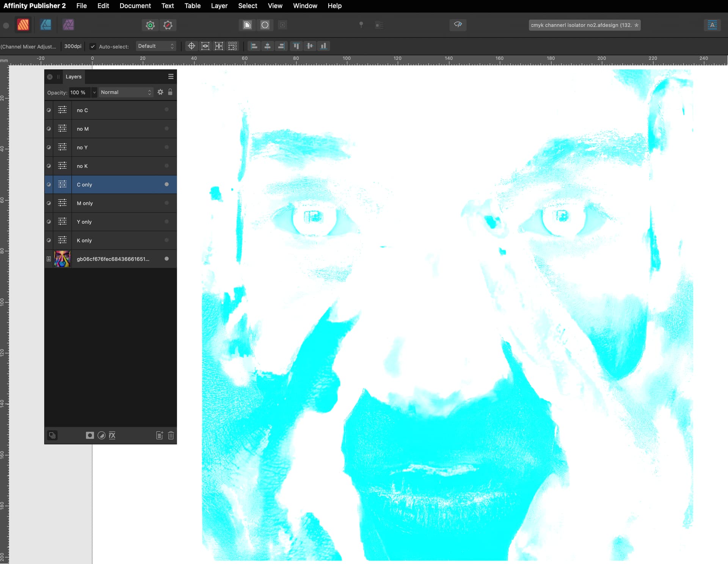Hide the C only layer
The width and height of the screenshot is (728, 564).
click(166, 184)
